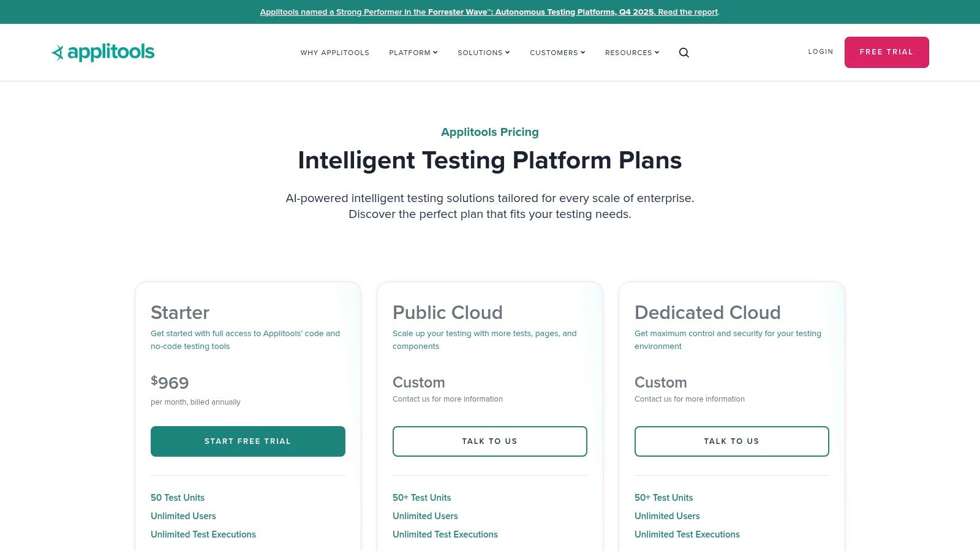980x551 pixels.
Task: Click Unlimited Users in Public Cloud plan
Action: tap(425, 516)
